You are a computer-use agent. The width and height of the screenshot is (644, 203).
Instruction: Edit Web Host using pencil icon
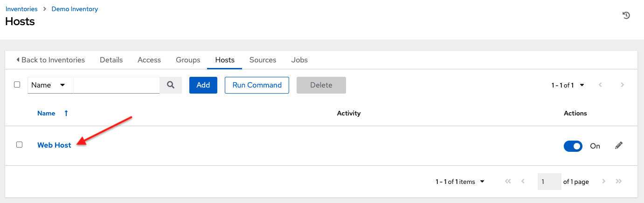pyautogui.click(x=619, y=146)
